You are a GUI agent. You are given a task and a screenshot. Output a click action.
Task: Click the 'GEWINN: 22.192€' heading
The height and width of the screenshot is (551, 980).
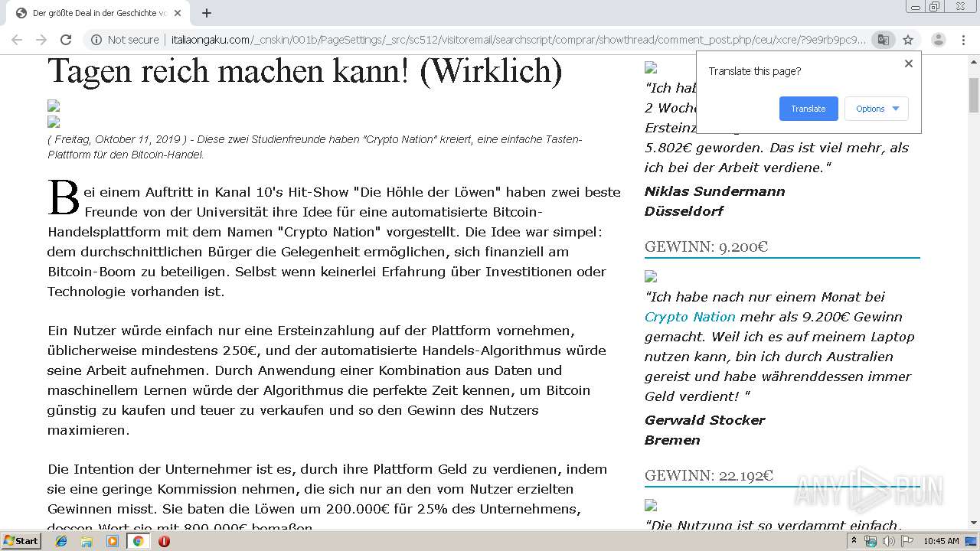click(709, 475)
